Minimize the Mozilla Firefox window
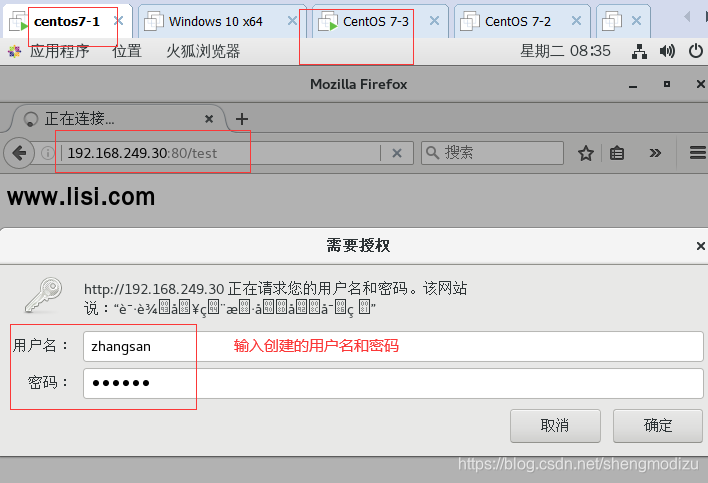Screen dimensions: 708x483 pos(633,85)
